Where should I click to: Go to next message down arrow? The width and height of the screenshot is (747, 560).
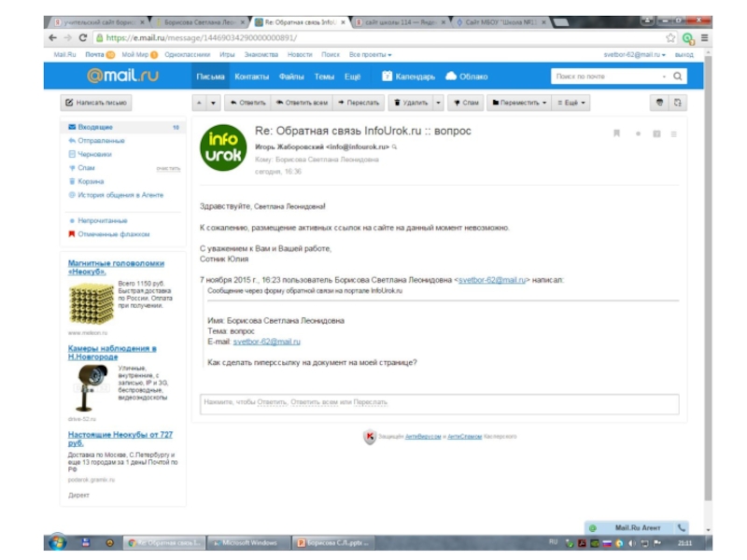(213, 103)
